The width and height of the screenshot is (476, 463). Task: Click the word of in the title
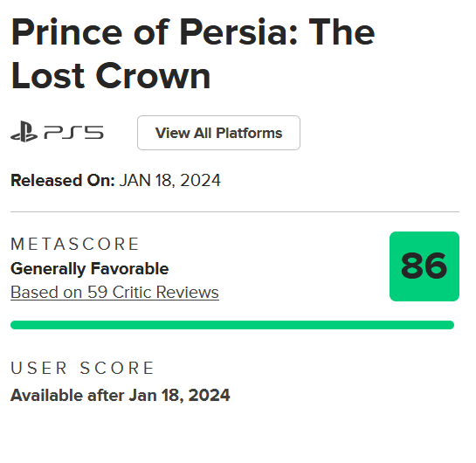(151, 31)
